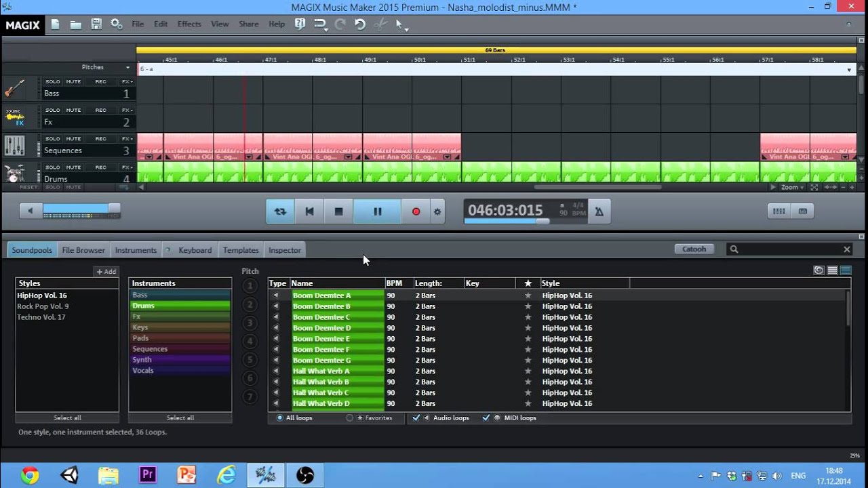
Task: Open the Share menu
Action: [249, 24]
